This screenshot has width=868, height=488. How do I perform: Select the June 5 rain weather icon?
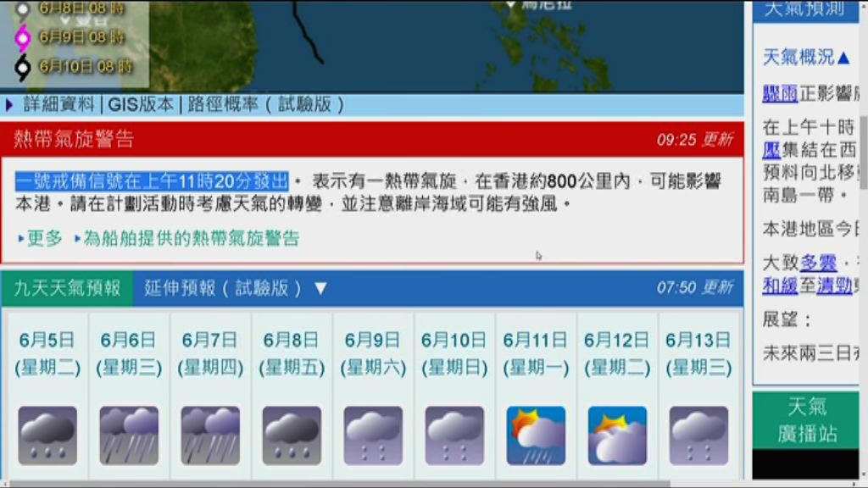click(47, 435)
